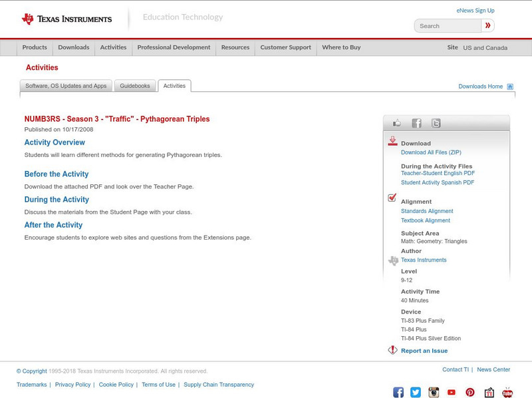This screenshot has height=398, width=532.
Task: Open the footer Twitter icon
Action: tap(416, 392)
